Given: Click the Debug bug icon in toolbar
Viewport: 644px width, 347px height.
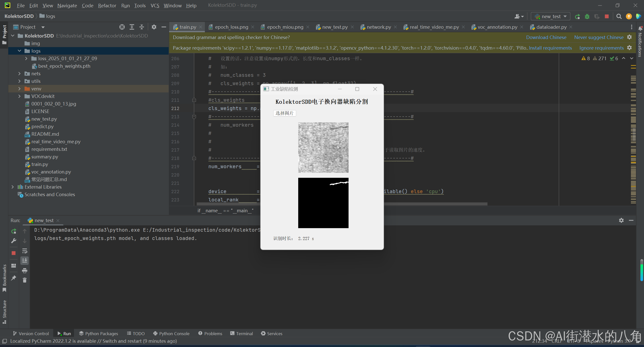Looking at the screenshot, I should (587, 17).
